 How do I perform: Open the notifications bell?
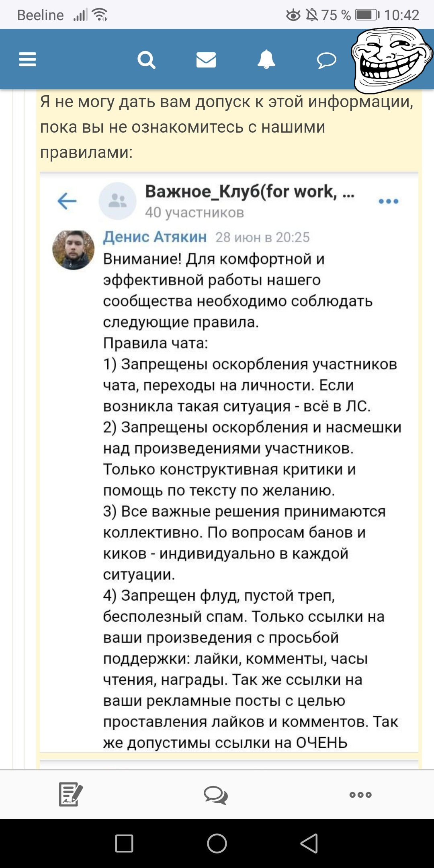click(266, 60)
